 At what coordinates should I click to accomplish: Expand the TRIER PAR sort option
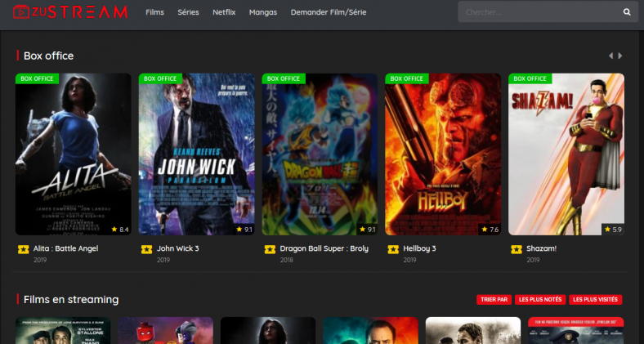(x=493, y=300)
